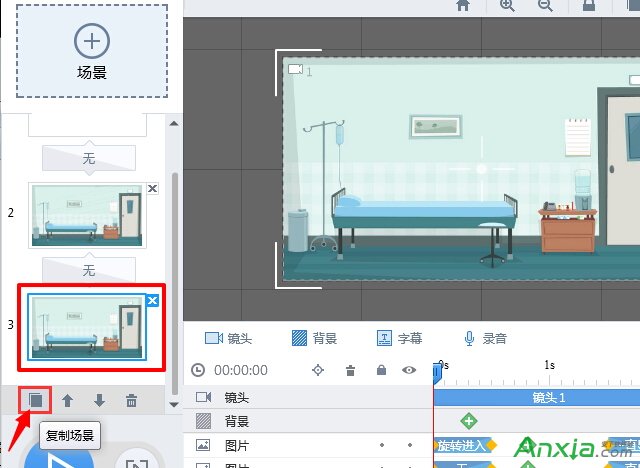Image resolution: width=640 pixels, height=468 pixels.
Task: Select the 背景 track row
Action: point(308,421)
